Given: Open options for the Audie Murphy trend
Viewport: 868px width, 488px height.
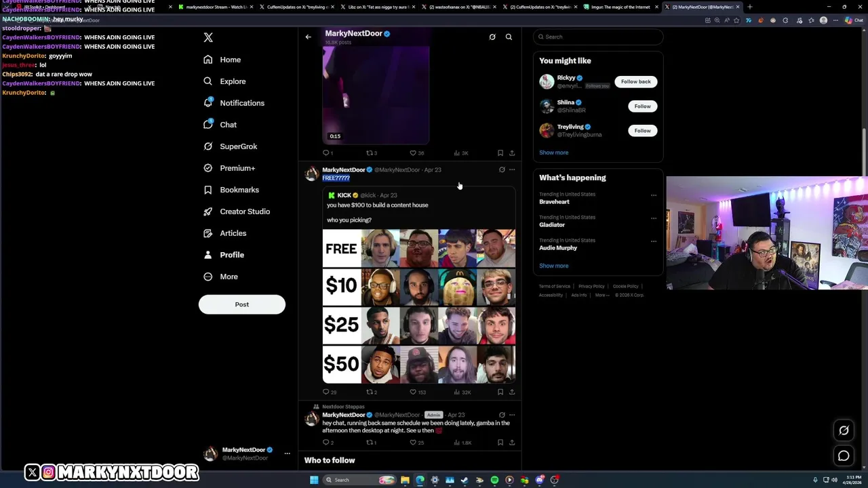Looking at the screenshot, I should coord(654,241).
